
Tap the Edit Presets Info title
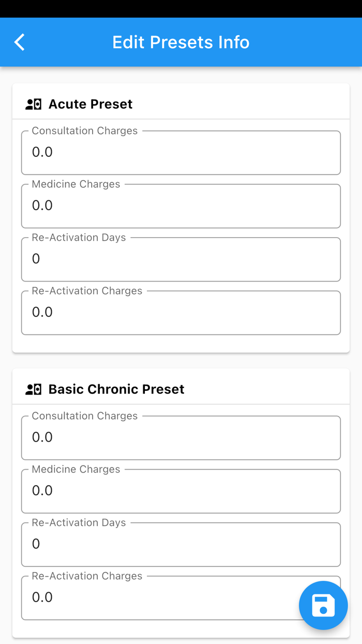180,42
